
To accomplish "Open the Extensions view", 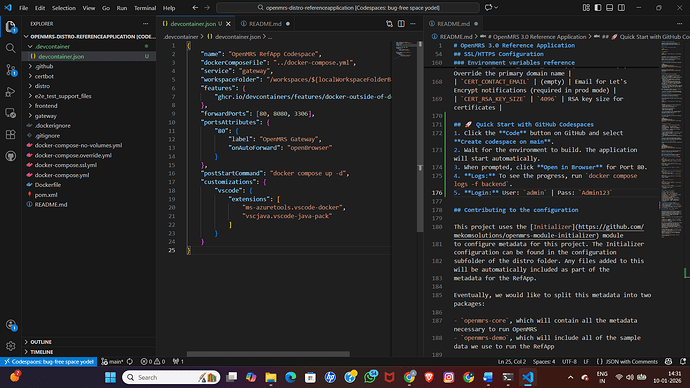I will pyautogui.click(x=11, y=134).
